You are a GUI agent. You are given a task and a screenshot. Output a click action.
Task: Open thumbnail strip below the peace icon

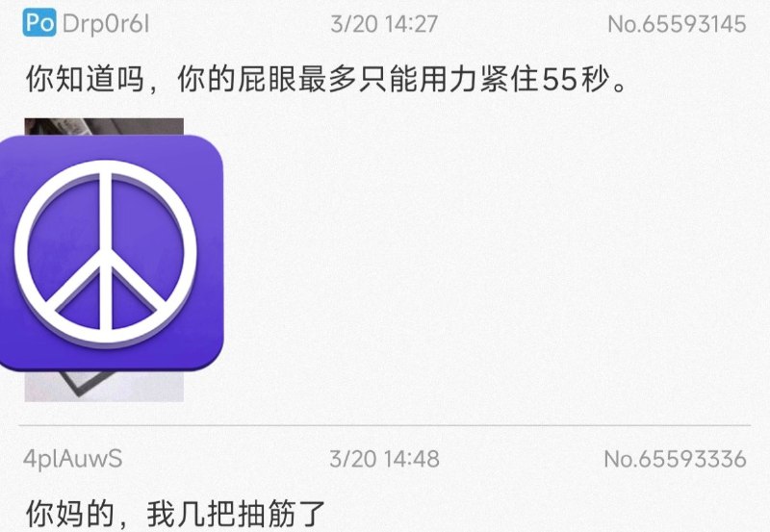click(104, 386)
